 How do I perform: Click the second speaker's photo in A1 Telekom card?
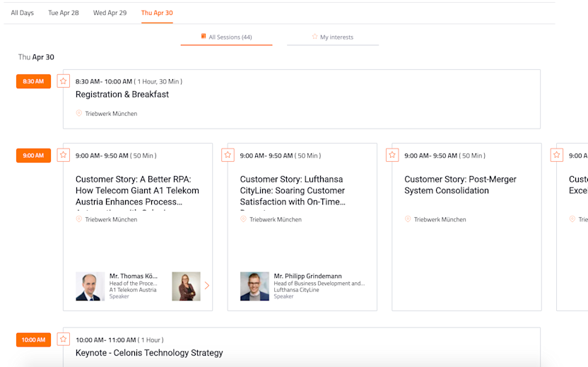(x=186, y=286)
